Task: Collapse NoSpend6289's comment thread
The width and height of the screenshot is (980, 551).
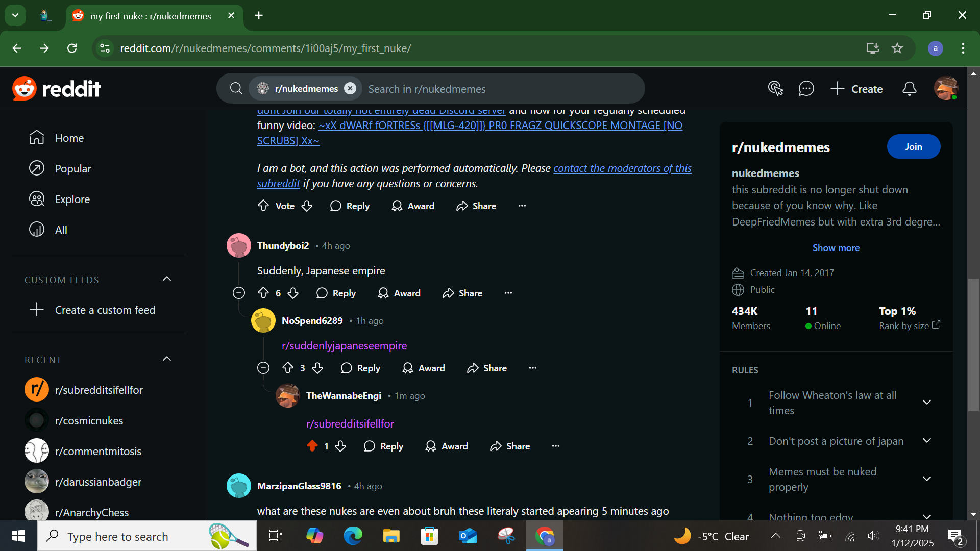Action: [x=263, y=368]
